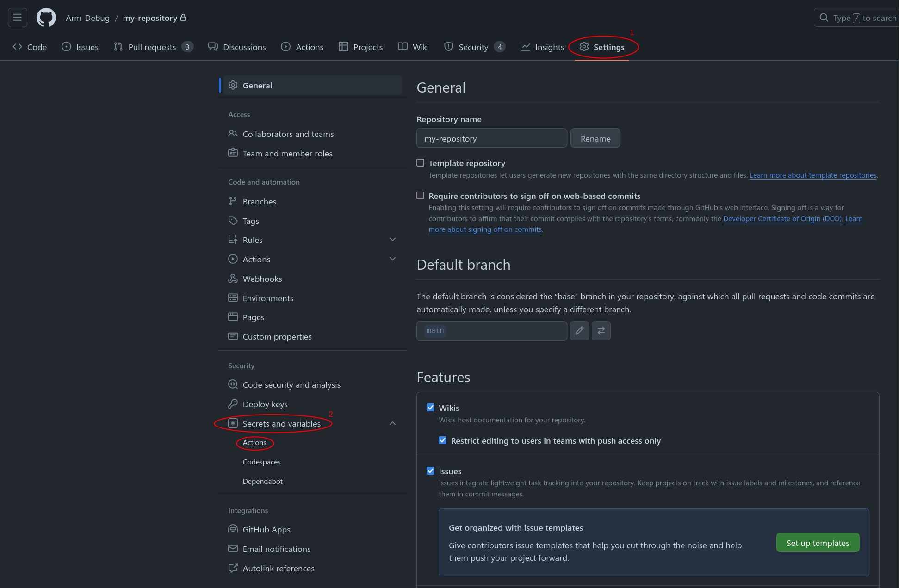Collapse Secrets and variables section
Image resolution: width=899 pixels, height=588 pixels.
392,423
